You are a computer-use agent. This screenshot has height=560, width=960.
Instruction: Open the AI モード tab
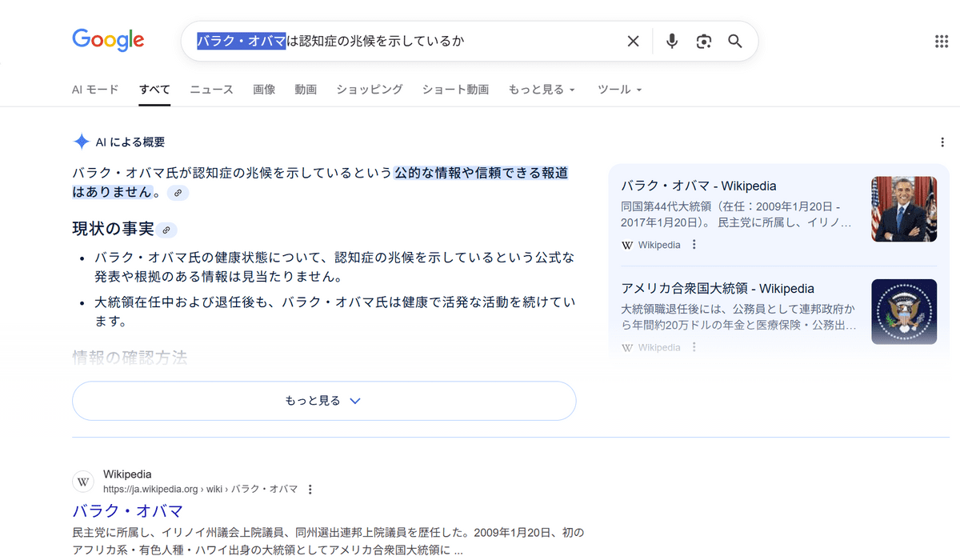point(95,90)
